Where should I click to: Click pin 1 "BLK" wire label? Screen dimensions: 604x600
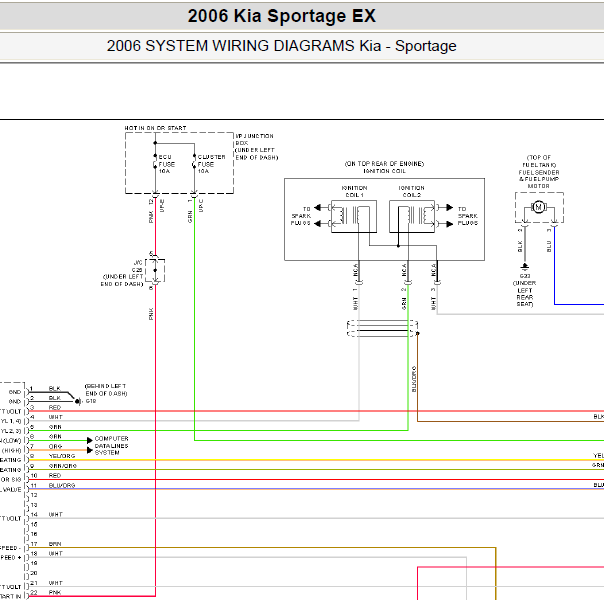(x=55, y=388)
